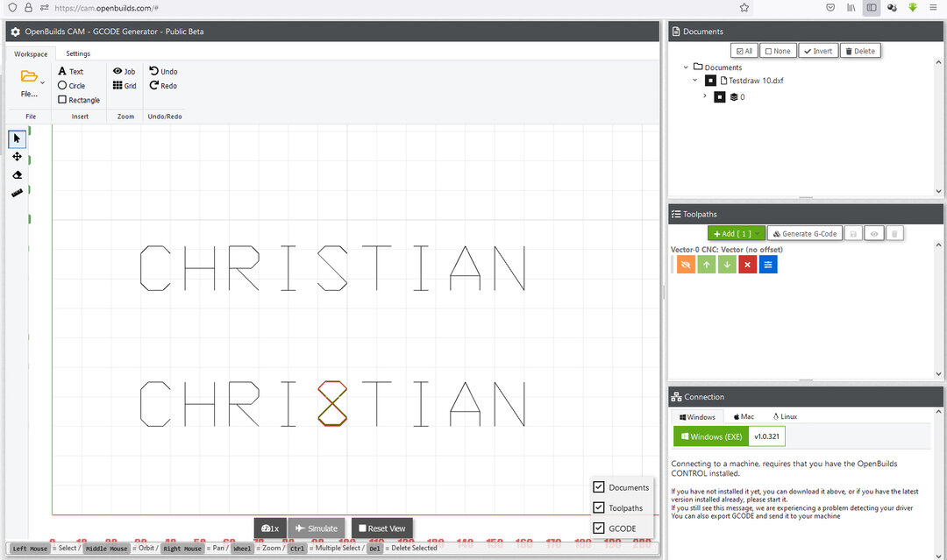Click the Generate G-Code button
The width and height of the screenshot is (947, 560).
coord(804,234)
